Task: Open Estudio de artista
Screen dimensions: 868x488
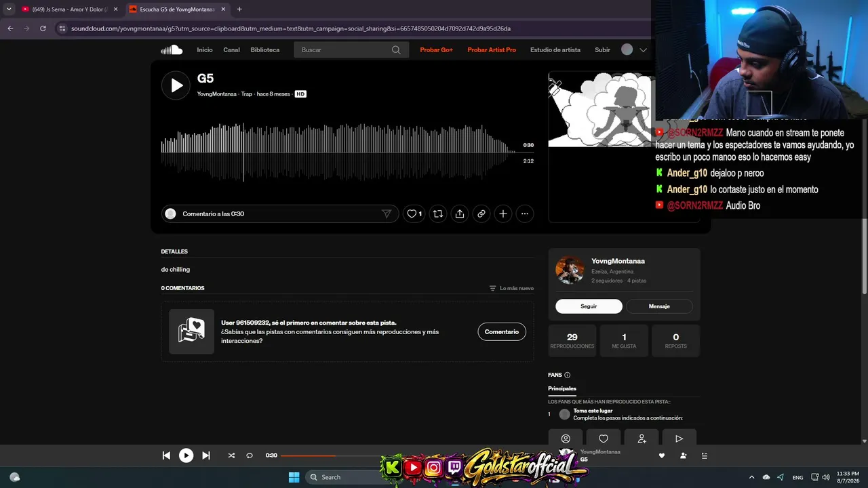Action: click(555, 49)
